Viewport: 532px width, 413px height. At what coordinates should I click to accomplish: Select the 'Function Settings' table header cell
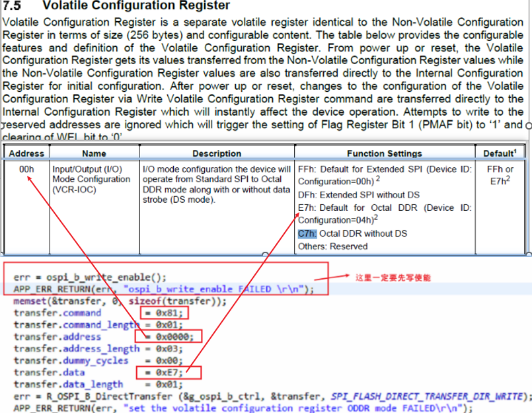click(x=385, y=153)
